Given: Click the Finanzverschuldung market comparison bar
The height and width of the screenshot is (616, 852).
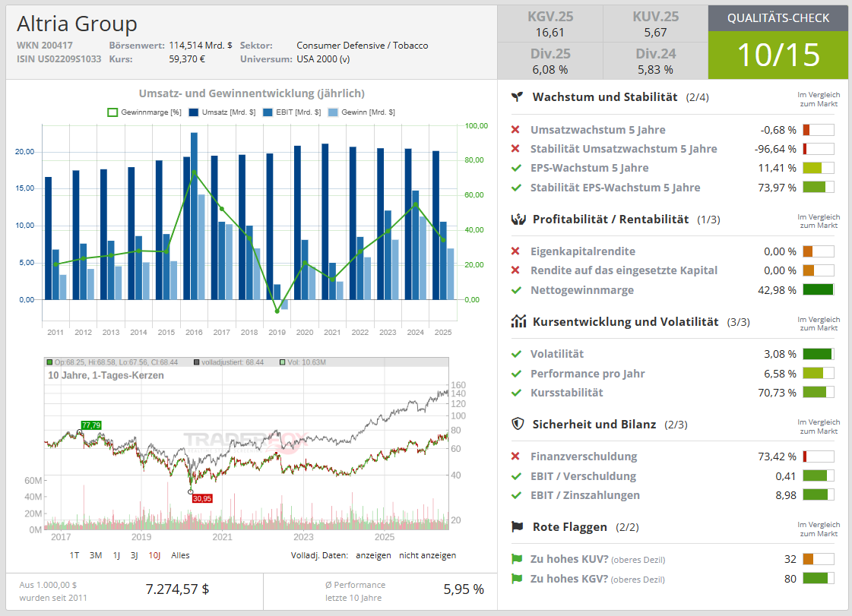Looking at the screenshot, I should 818,456.
